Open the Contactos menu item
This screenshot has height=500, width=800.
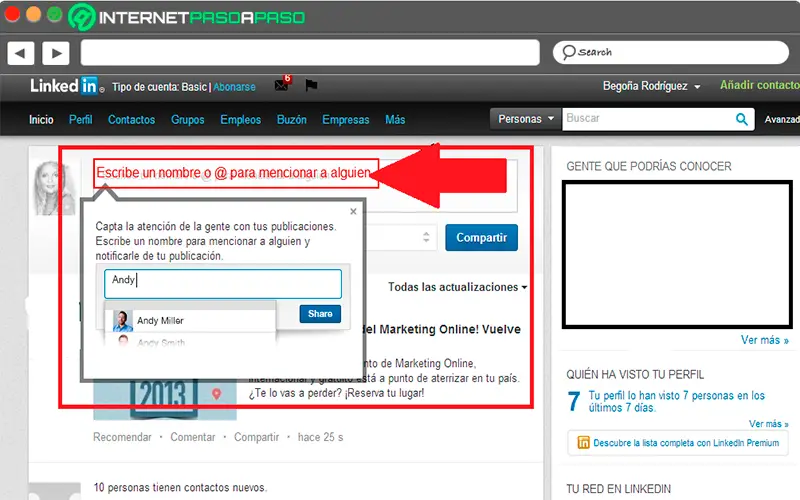(131, 119)
